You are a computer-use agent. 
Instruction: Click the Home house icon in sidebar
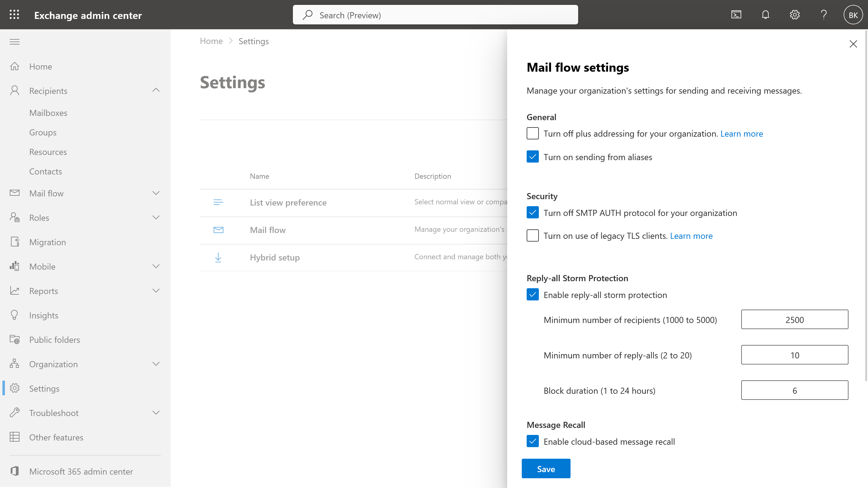point(15,66)
